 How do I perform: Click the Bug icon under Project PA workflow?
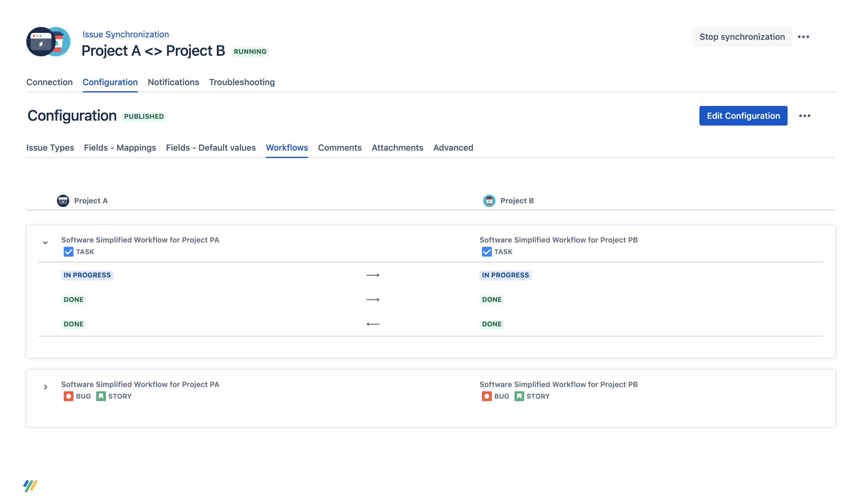tap(68, 397)
